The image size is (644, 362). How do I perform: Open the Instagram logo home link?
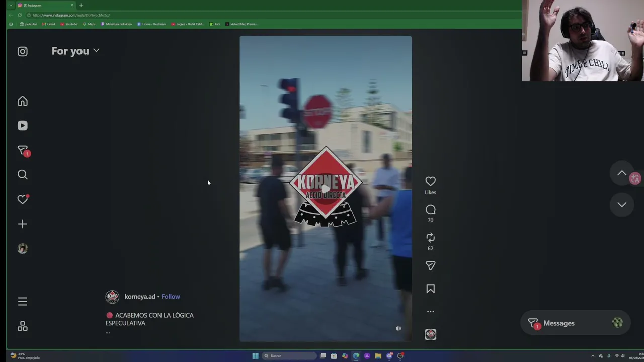[x=23, y=51]
